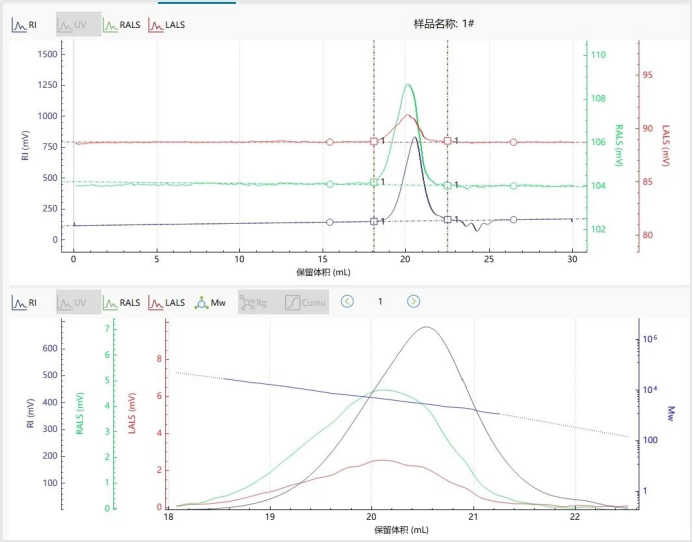The width and height of the screenshot is (693, 542).
Task: Click the RALS icon in lower toolbar
Action: [x=123, y=301]
